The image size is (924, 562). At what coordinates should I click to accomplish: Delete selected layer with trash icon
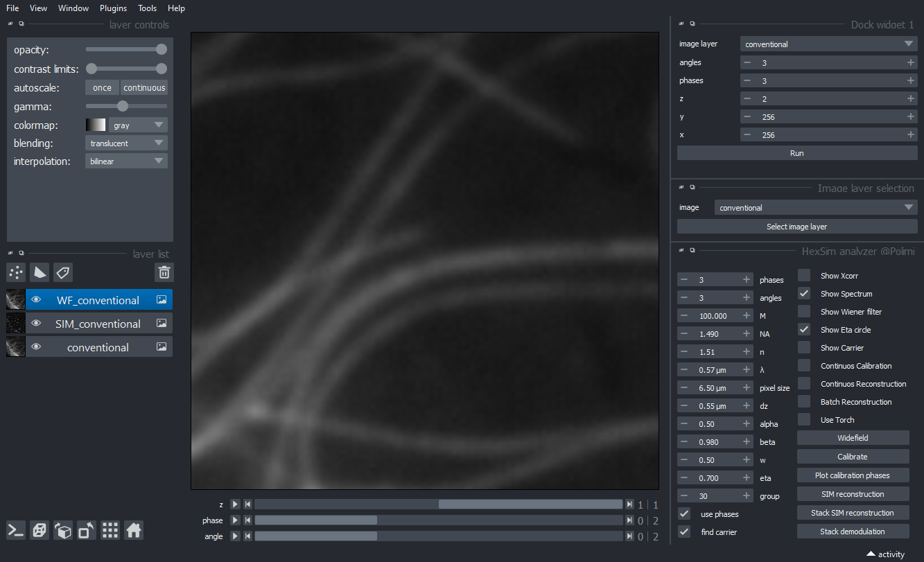164,272
